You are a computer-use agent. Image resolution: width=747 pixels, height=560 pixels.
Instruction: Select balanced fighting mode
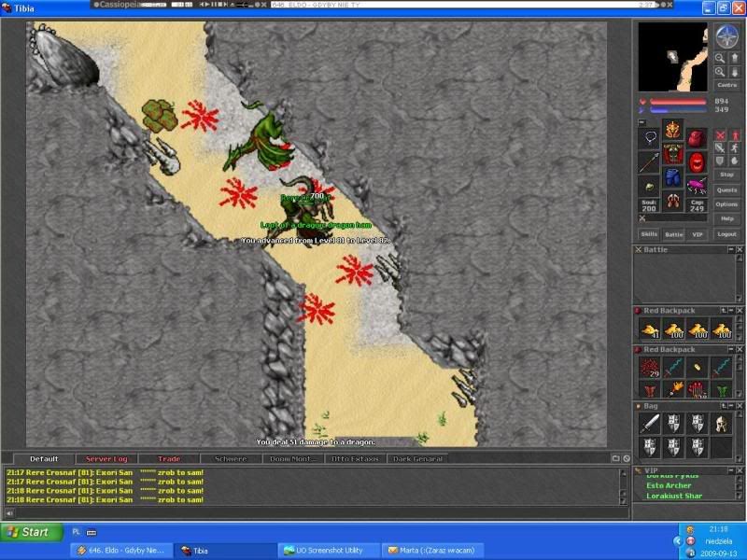click(x=720, y=148)
